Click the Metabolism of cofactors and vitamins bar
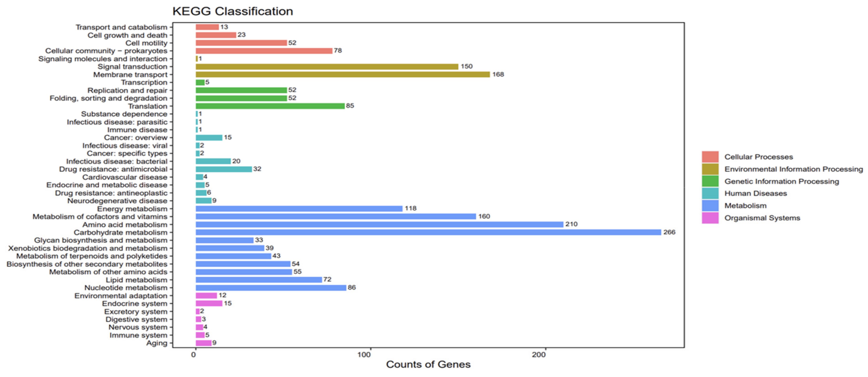 click(336, 216)
